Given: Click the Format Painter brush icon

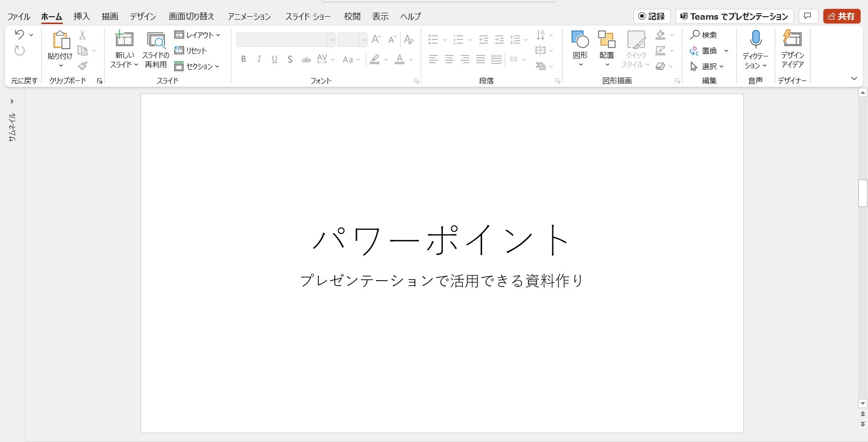Looking at the screenshot, I should point(82,66).
